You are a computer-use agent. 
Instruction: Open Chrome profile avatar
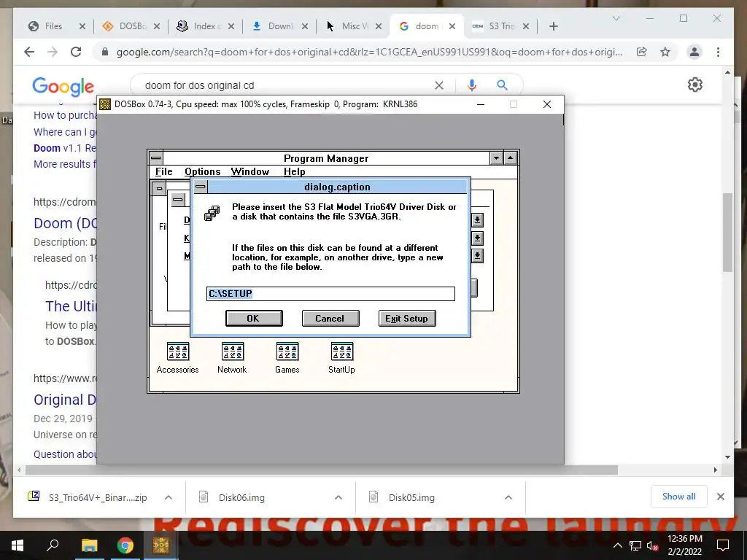(694, 52)
